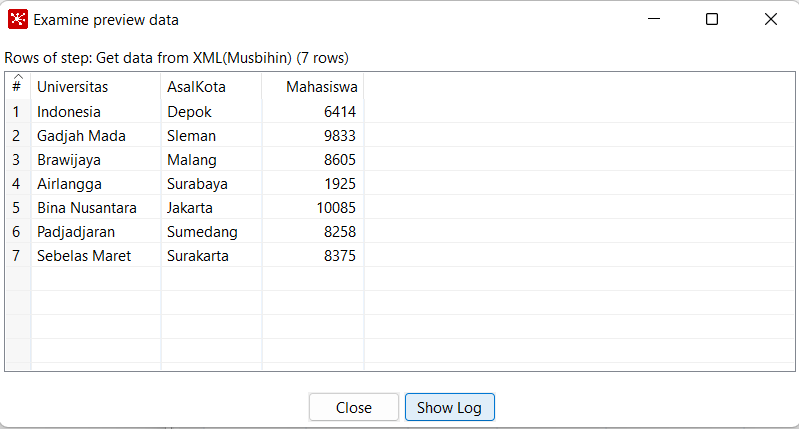Viewport: 799px width, 429px height.
Task: Click the Malang city cell
Action: (x=211, y=159)
